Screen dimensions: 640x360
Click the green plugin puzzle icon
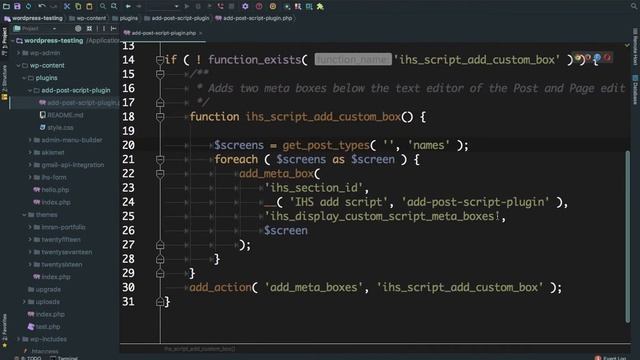tap(320, 6)
